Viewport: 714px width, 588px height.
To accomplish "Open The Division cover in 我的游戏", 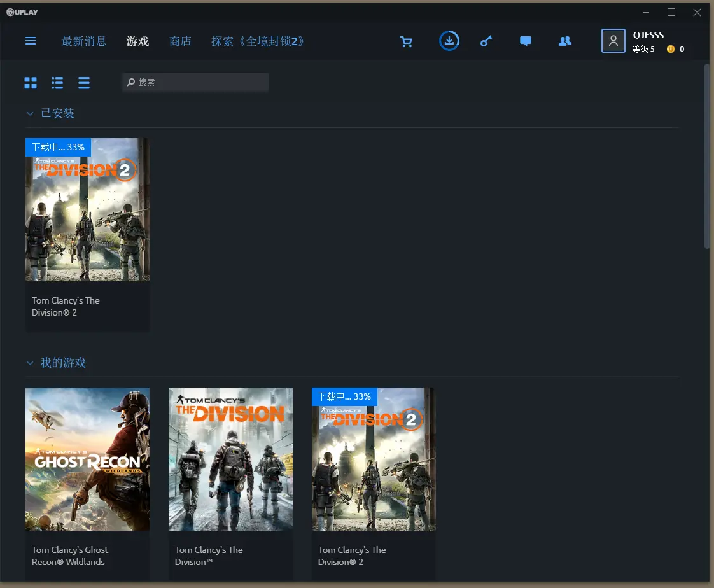I will [x=230, y=459].
